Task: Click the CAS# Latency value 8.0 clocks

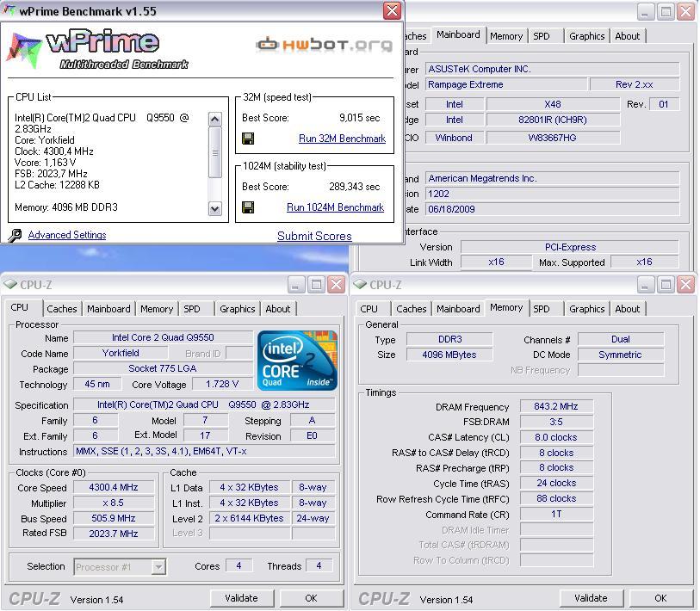Action: click(556, 437)
